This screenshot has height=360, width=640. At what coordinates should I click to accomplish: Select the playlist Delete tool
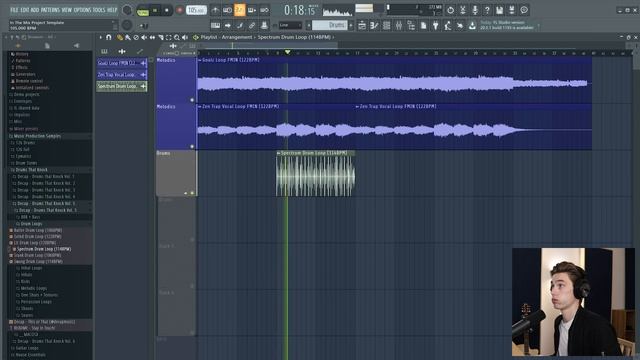tap(136, 37)
